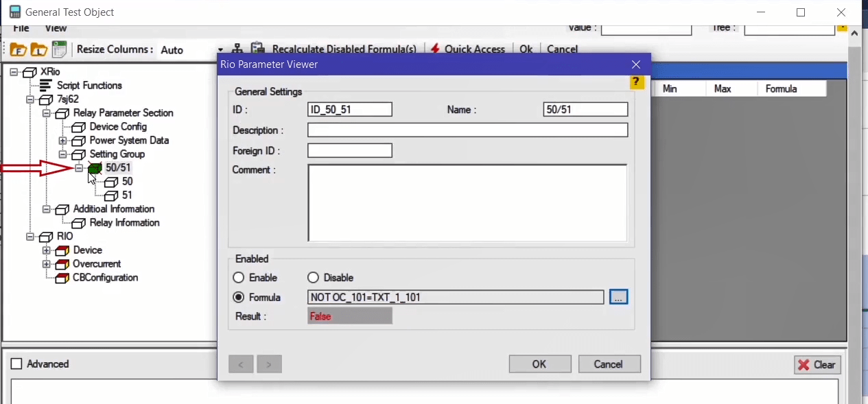Expand the Power System Data node
Viewport: 868px width, 404px height.
(x=62, y=141)
